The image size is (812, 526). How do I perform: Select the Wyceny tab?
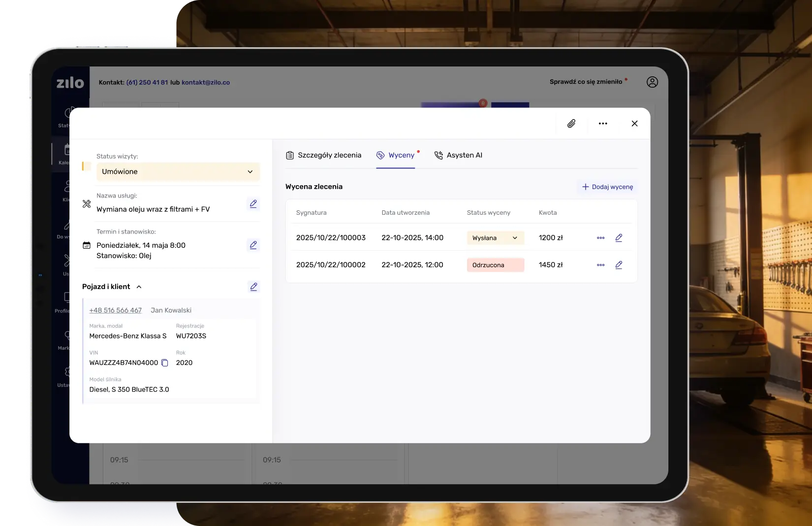pos(396,155)
